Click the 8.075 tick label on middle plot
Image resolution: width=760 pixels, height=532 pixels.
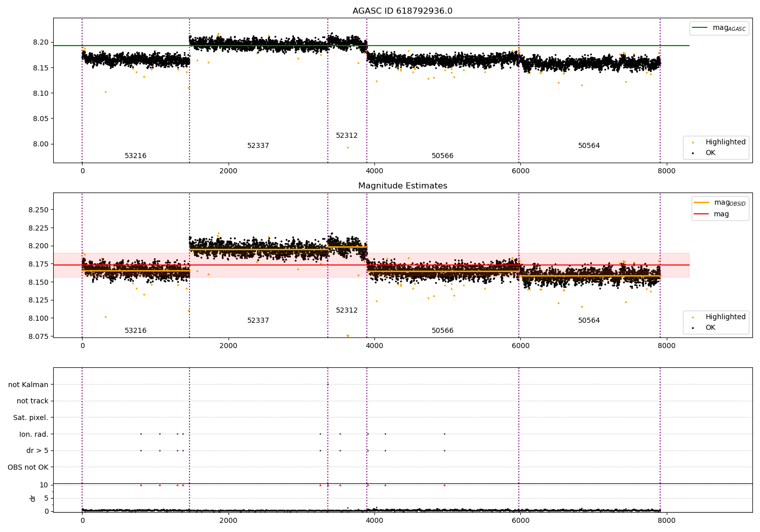pyautogui.click(x=39, y=336)
